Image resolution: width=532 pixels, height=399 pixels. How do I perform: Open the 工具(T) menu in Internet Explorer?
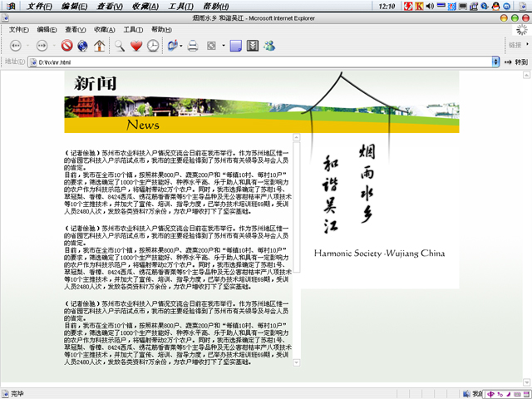[x=133, y=30]
